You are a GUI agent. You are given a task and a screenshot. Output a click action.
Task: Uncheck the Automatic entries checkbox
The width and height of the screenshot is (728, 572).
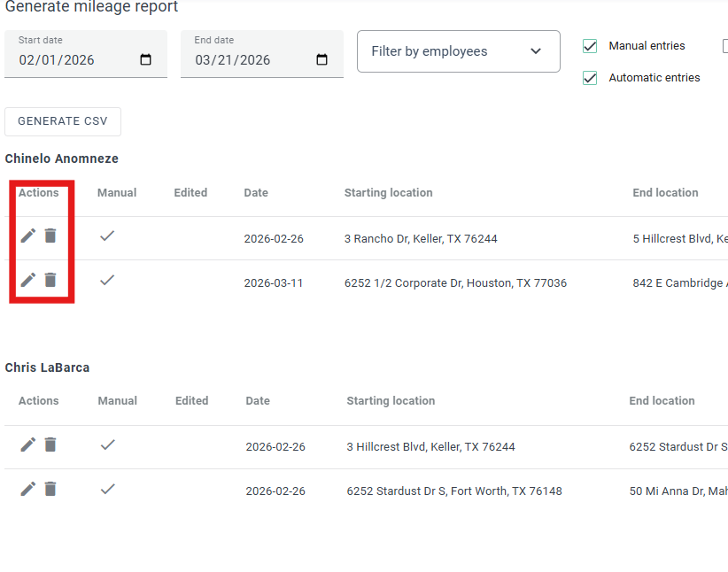[590, 78]
